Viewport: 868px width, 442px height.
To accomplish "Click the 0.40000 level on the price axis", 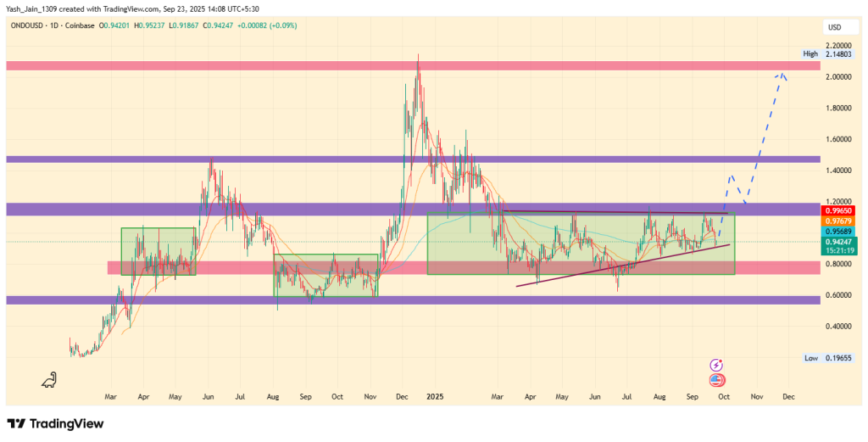I will 838,327.
